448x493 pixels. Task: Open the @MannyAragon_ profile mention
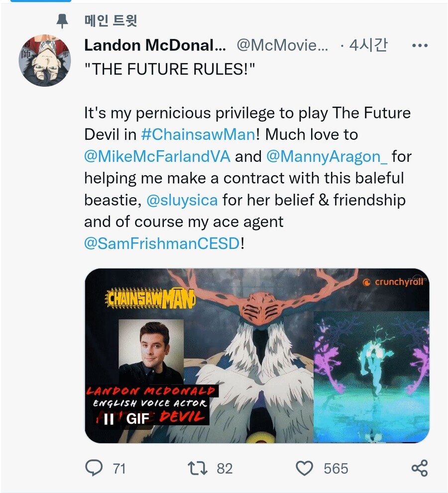pyautogui.click(x=327, y=156)
